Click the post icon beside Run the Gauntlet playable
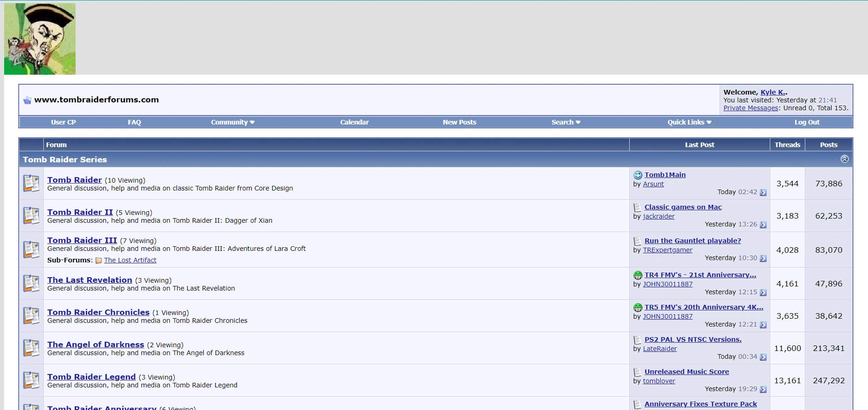This screenshot has width=868, height=410. click(x=638, y=241)
